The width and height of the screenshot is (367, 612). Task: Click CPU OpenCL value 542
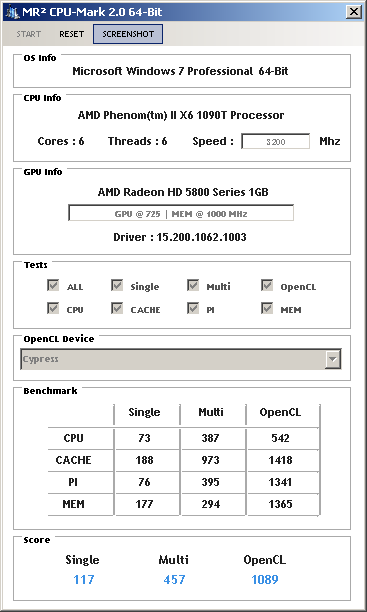tap(280, 438)
